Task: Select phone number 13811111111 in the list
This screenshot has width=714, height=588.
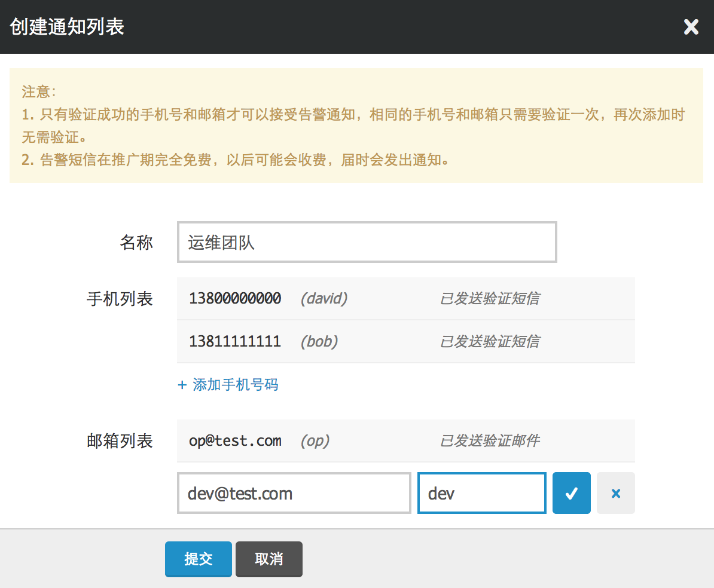Action: 235,341
